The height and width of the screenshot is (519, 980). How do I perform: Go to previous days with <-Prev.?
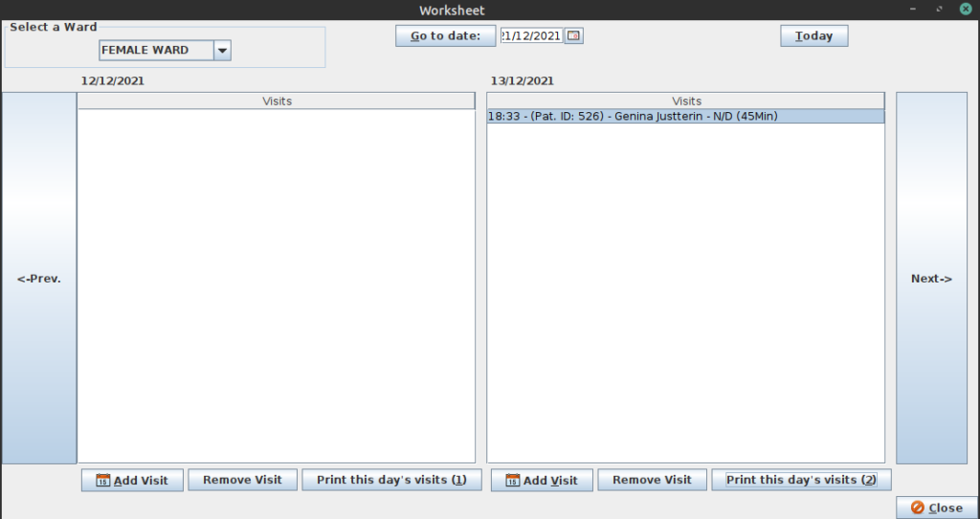pos(39,279)
